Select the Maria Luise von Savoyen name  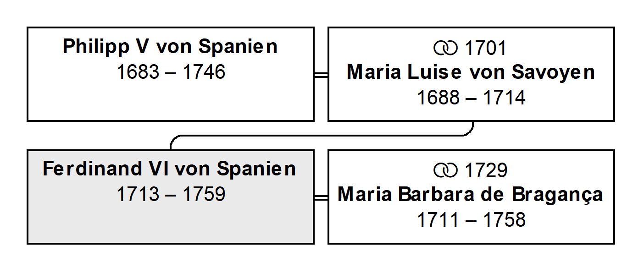[x=471, y=72]
